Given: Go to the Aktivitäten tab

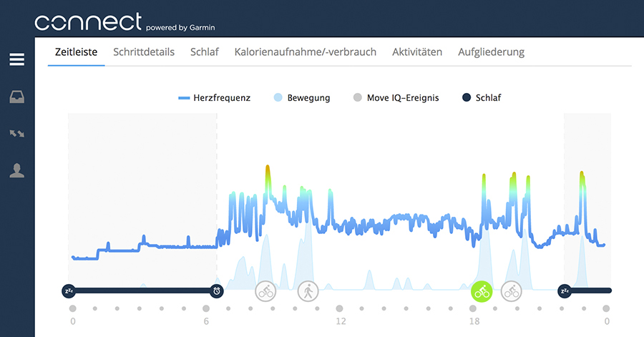Looking at the screenshot, I should [417, 52].
